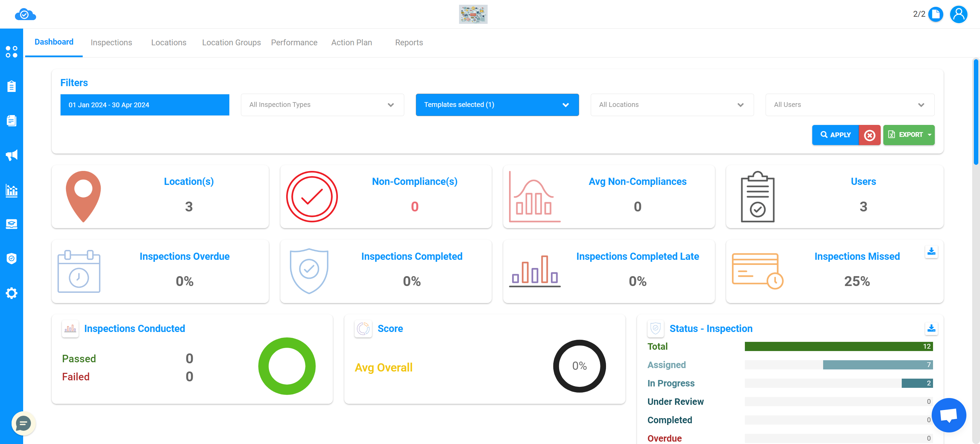The image size is (980, 444).
Task: Click the Non-Compliance(s) card title
Action: point(414,181)
